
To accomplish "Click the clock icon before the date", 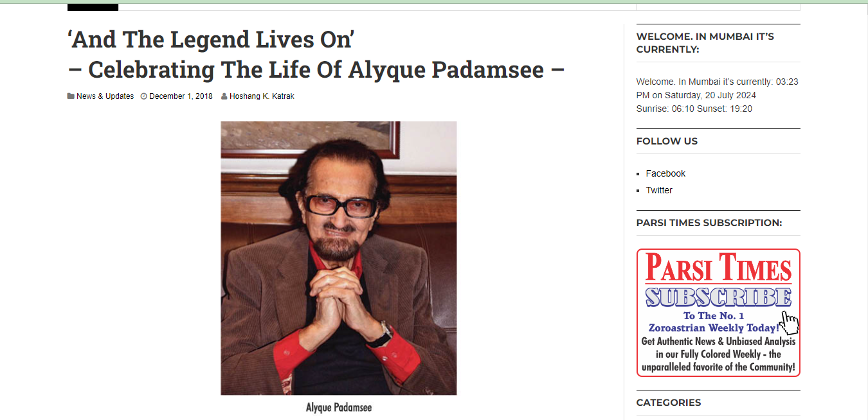I will point(144,96).
